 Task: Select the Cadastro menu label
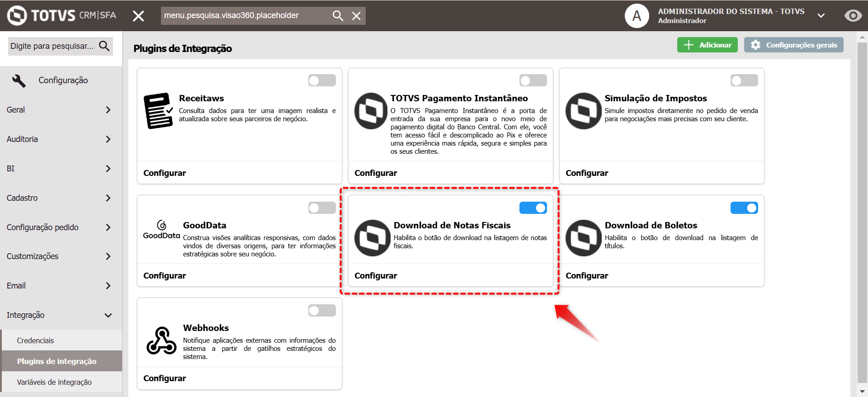(x=22, y=198)
